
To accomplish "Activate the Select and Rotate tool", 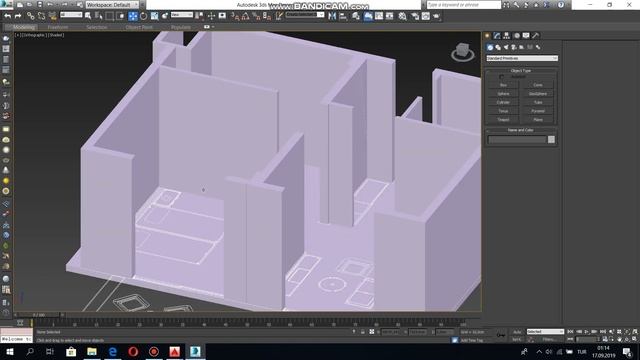I will coord(144,16).
